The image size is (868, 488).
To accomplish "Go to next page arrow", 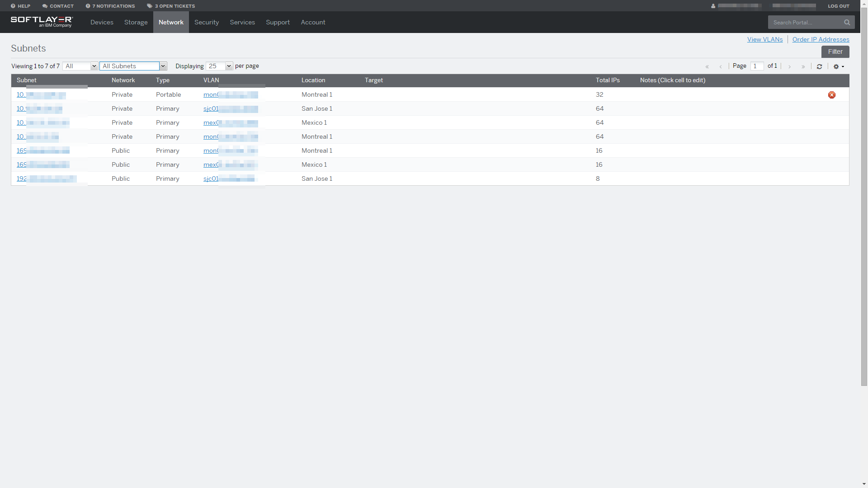I will (x=789, y=66).
